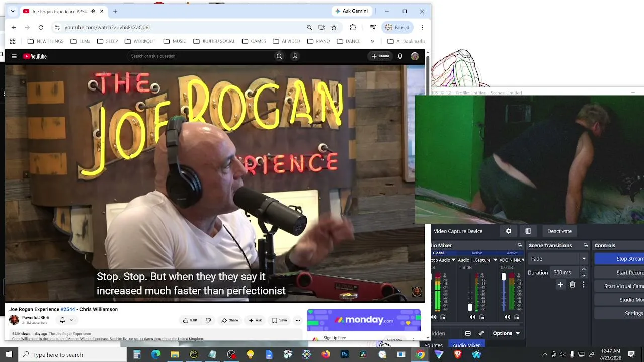The width and height of the screenshot is (644, 362).
Task: Adjust VDO NINJA volume fader
Action: [504, 277]
